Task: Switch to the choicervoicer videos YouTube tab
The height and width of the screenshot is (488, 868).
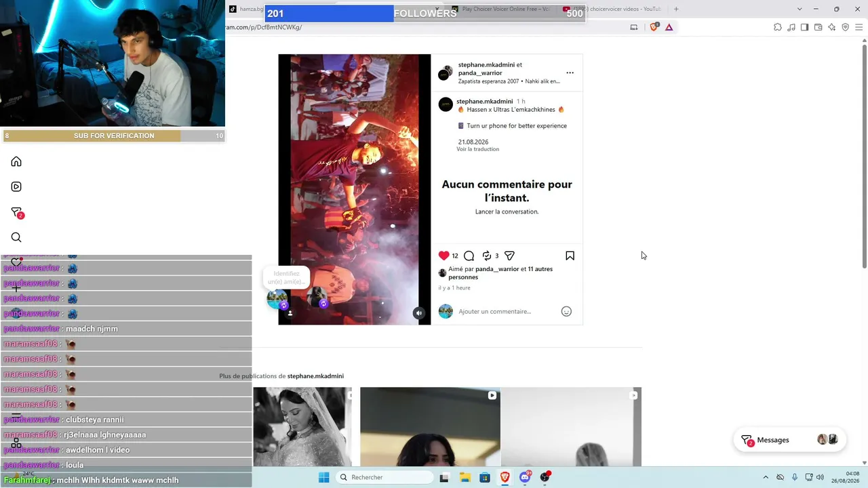Action: click(613, 9)
